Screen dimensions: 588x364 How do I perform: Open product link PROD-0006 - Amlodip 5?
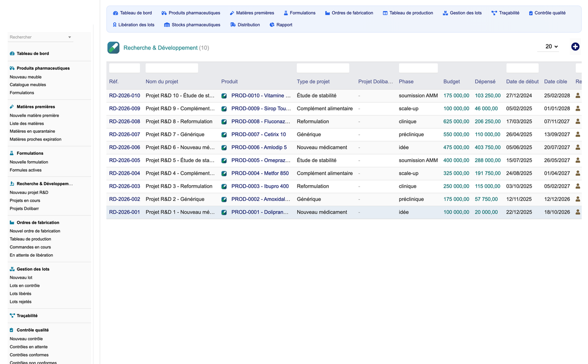259,147
